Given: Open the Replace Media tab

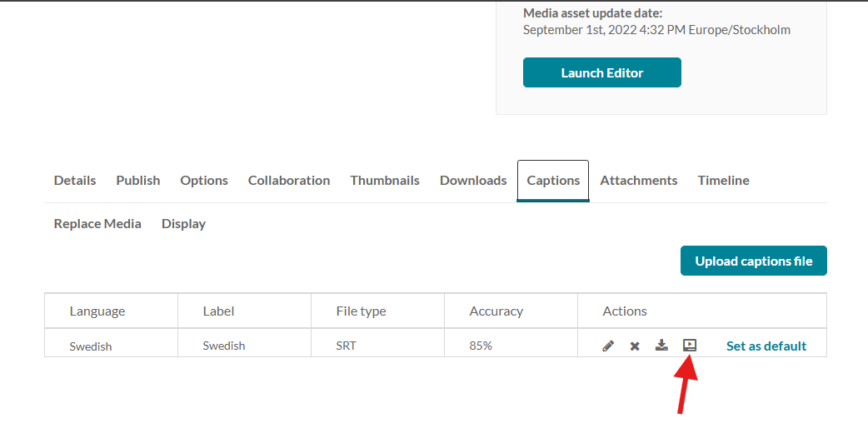Looking at the screenshot, I should pos(97,223).
